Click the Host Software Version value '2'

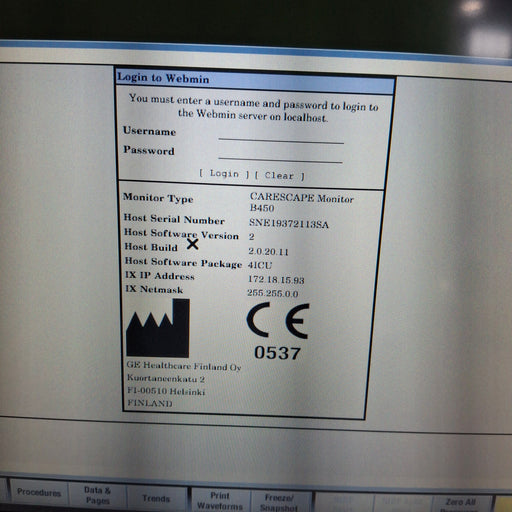[251, 237]
